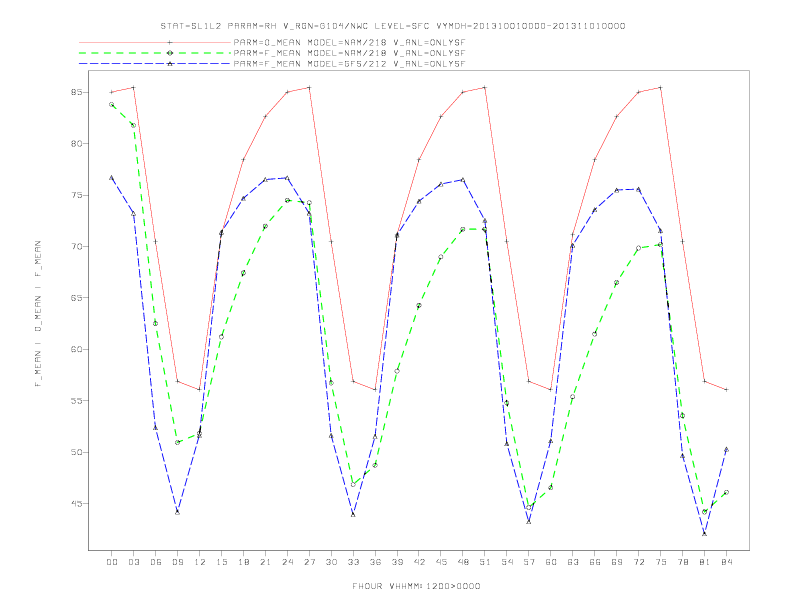Click y-axis tick label 80
Image resolution: width=792 pixels, height=612 pixels.
pyautogui.click(x=76, y=144)
